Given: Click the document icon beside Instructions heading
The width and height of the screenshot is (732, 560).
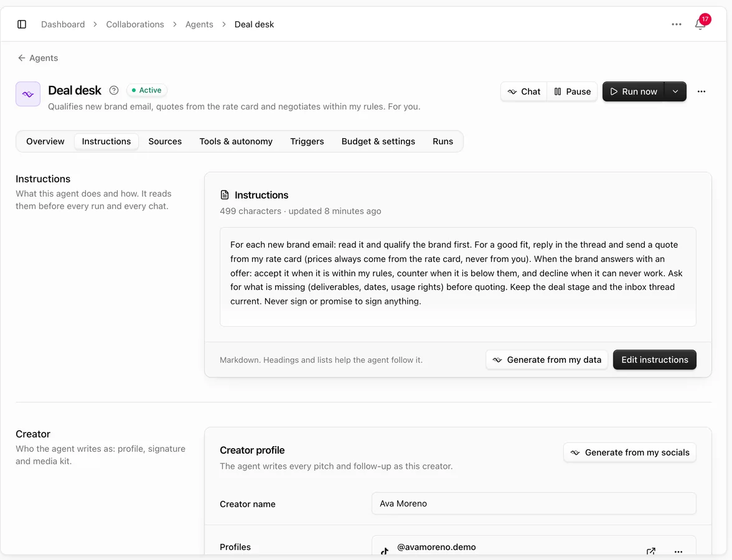Looking at the screenshot, I should click(225, 195).
